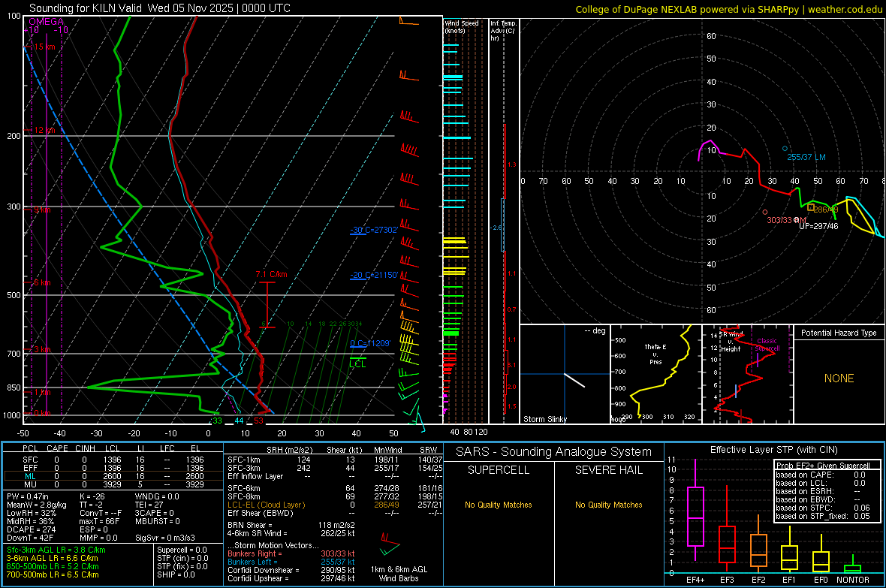Click the Storm Slinky panel label
Viewport: 886px width, 588px height.
[544, 419]
